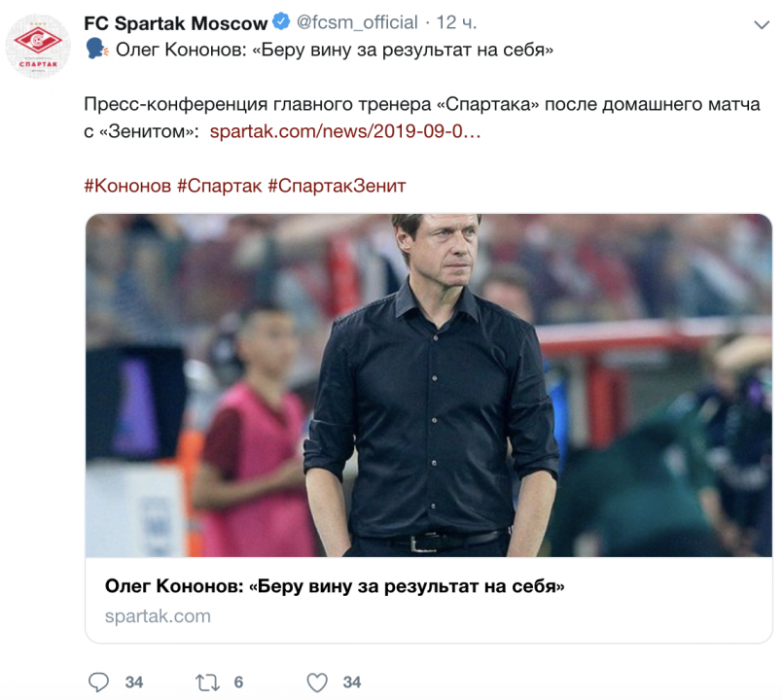The image size is (783, 700).
Task: Retweet this Spartak post
Action: point(208,682)
